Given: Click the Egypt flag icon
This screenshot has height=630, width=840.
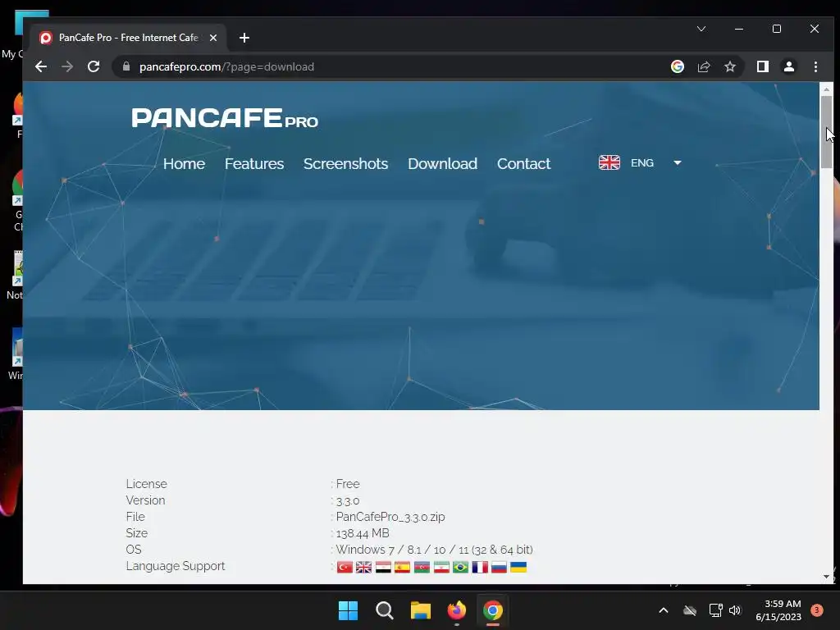Looking at the screenshot, I should (383, 567).
